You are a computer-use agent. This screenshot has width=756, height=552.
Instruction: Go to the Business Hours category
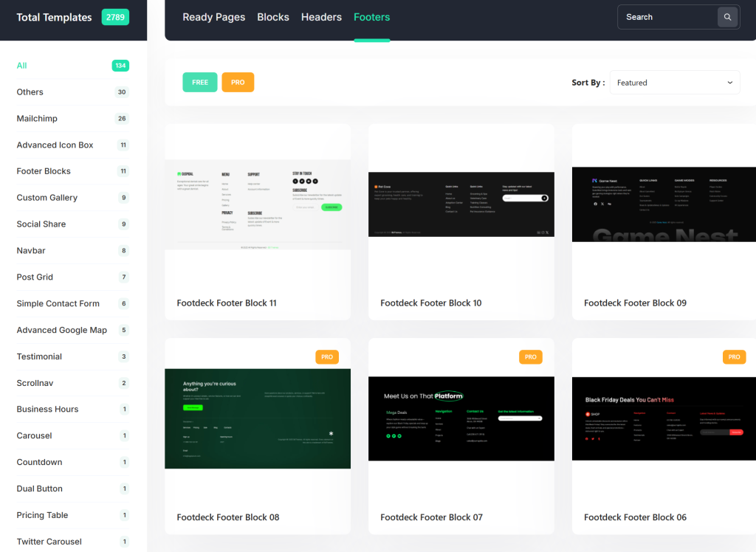(x=72, y=410)
